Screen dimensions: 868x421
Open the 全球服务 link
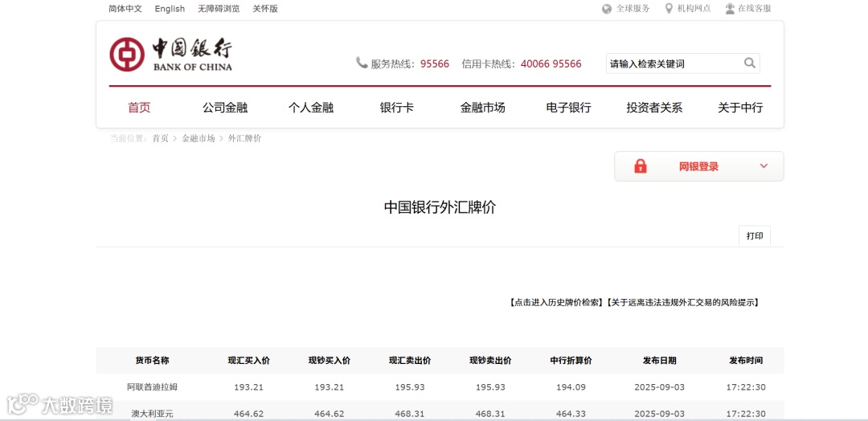633,9
